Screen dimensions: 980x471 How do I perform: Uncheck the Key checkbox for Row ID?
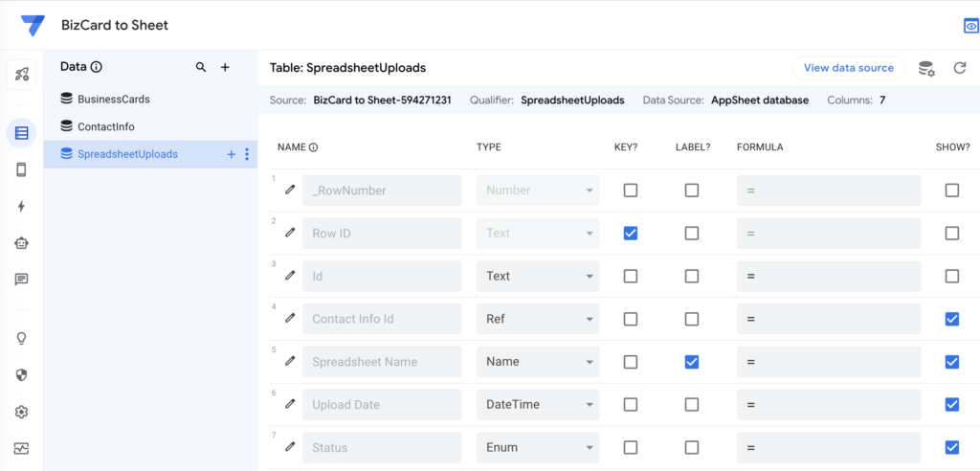630,233
